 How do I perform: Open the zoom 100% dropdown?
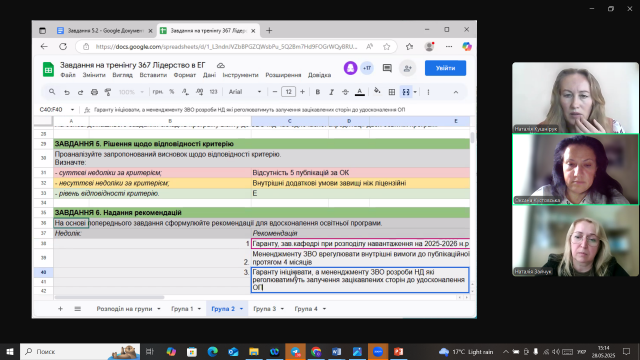[131, 92]
